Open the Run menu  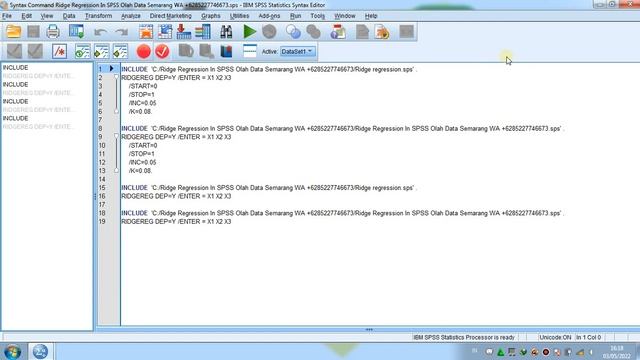[296, 16]
